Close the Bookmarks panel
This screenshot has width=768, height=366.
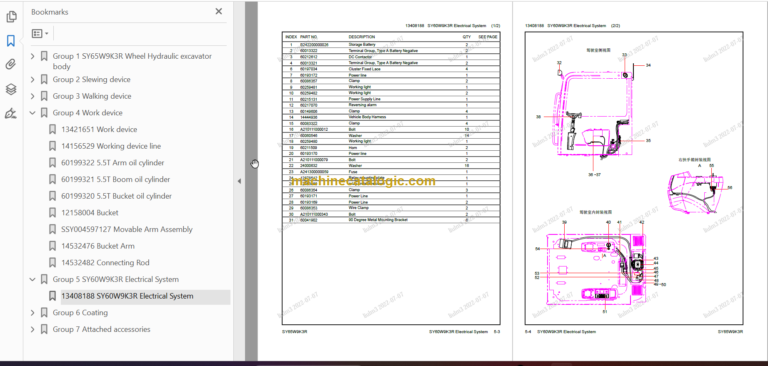218,11
